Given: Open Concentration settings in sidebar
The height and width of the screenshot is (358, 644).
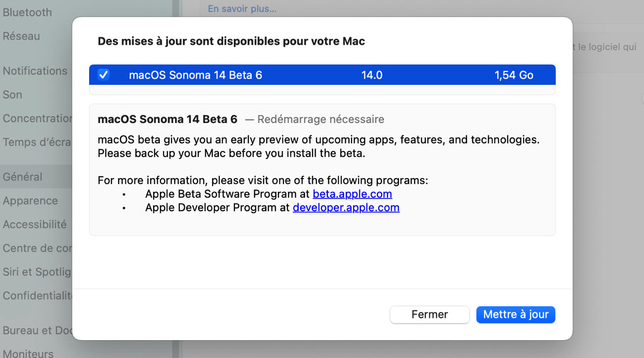Looking at the screenshot, I should pos(38,119).
